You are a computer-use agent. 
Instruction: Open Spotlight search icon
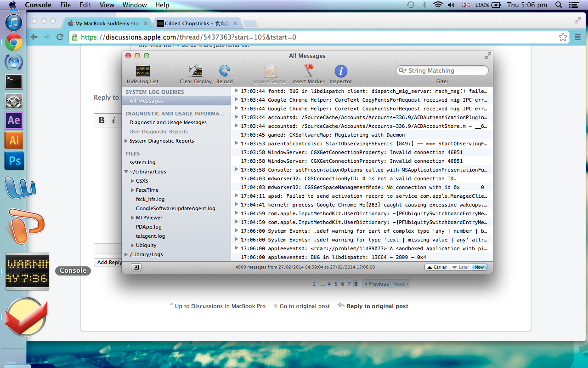pyautogui.click(x=559, y=5)
